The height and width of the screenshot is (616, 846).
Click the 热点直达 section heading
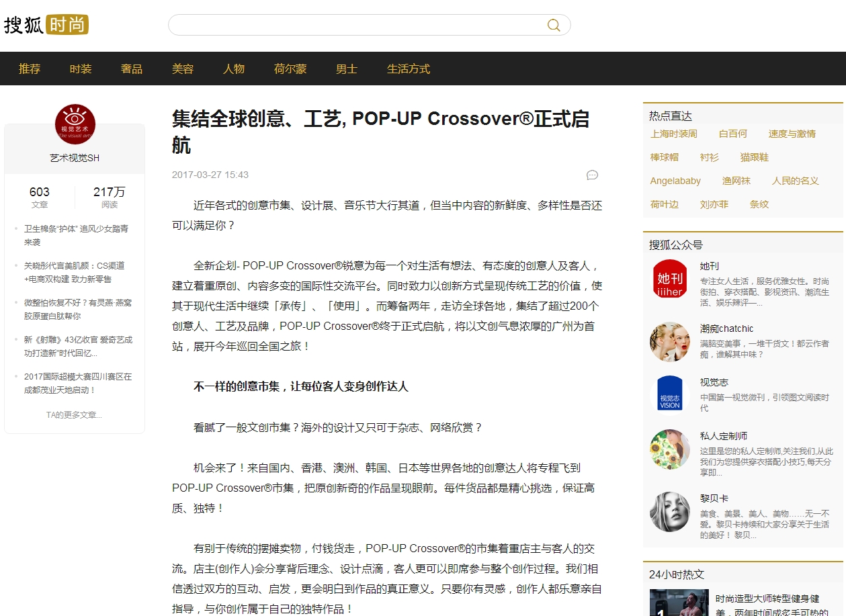(671, 116)
